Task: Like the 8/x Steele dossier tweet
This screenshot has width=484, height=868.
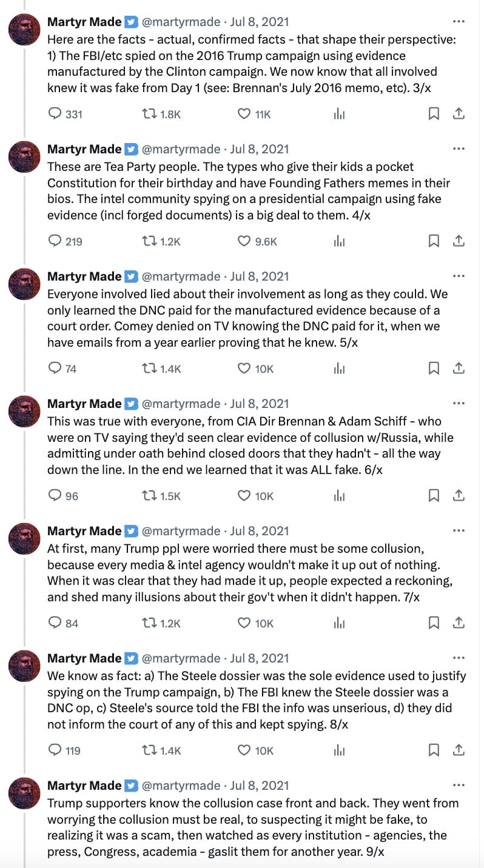Action: point(244,750)
